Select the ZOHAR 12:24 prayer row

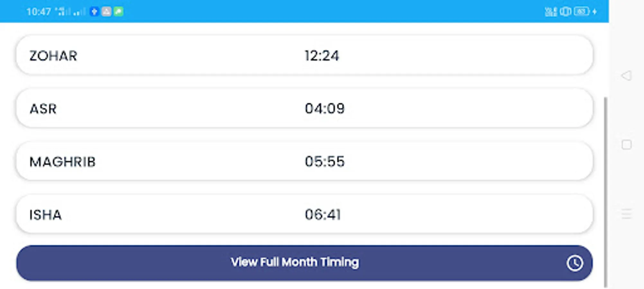304,56
